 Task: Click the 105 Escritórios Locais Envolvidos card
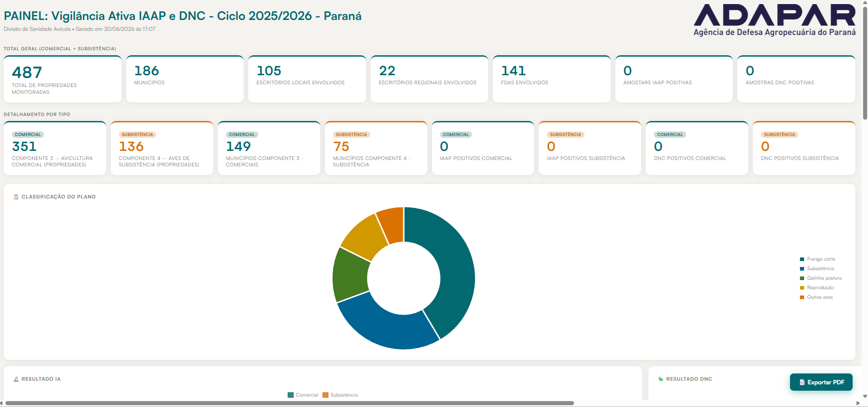307,79
